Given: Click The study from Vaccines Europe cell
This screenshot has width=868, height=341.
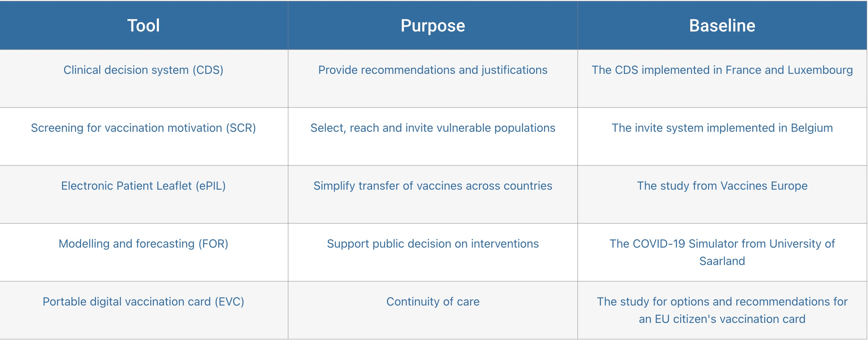Looking at the screenshot, I should (x=722, y=194).
